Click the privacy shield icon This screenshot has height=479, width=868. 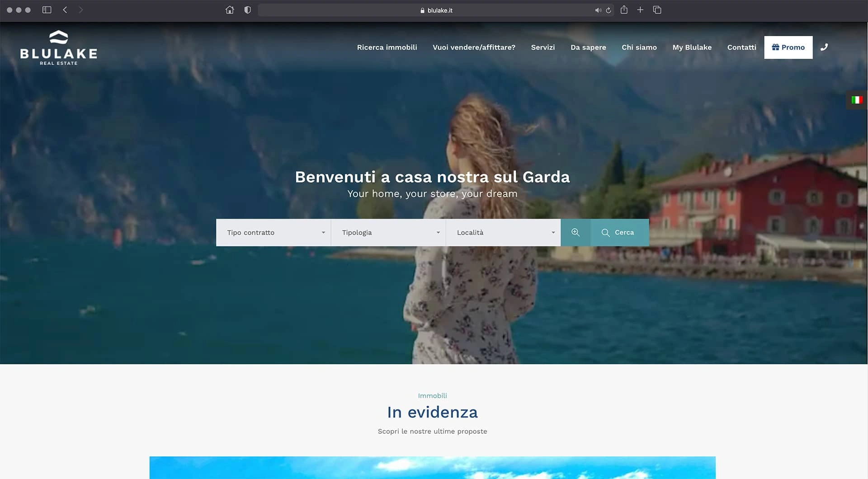[247, 10]
